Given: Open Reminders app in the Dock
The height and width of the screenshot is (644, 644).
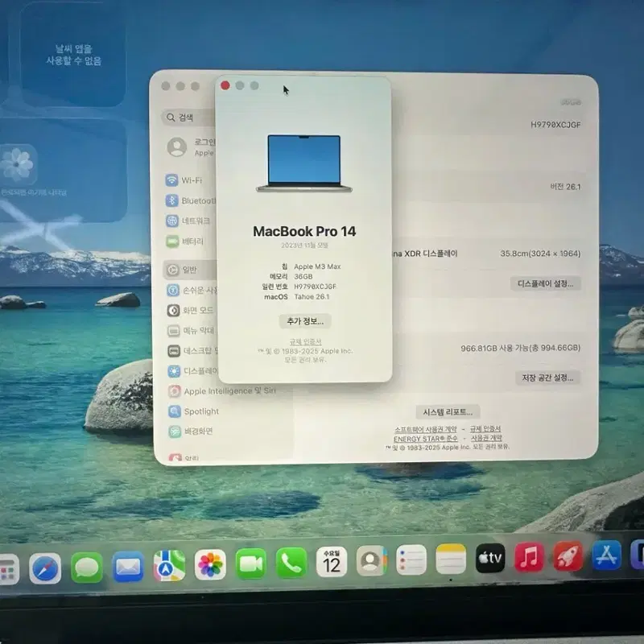Looking at the screenshot, I should click(411, 559).
